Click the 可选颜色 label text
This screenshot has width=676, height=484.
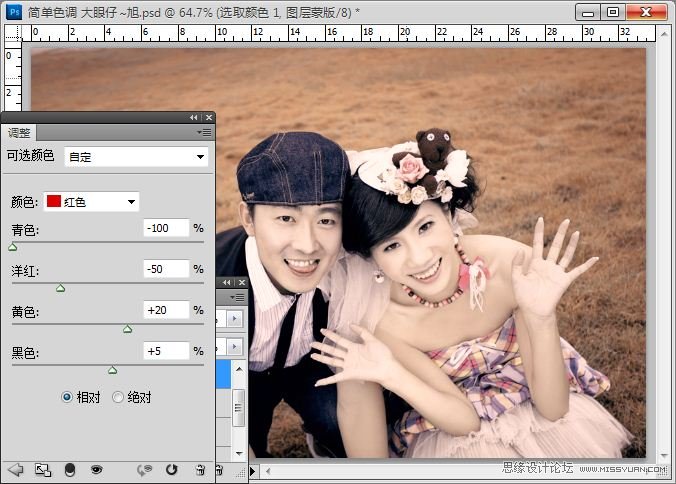click(30, 156)
